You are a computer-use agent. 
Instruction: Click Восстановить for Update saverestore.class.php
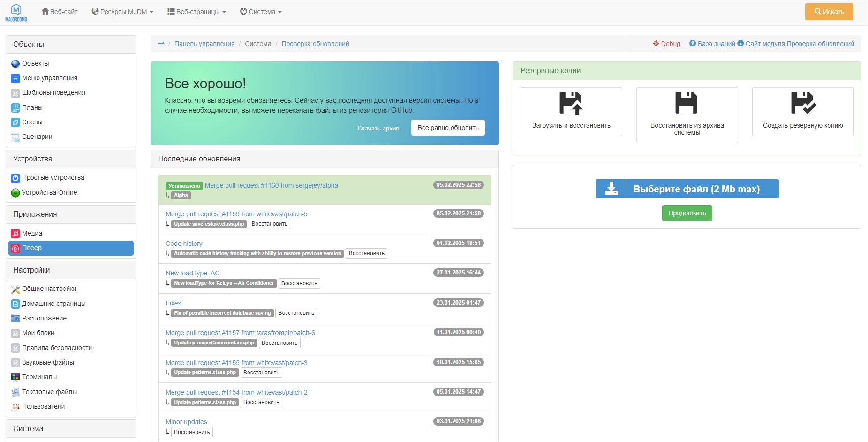(x=269, y=224)
